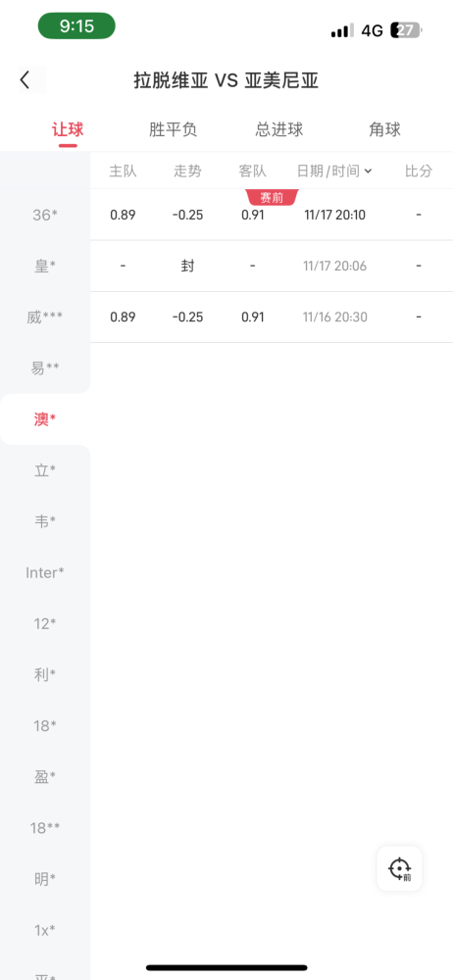Expand the 日期/时间 sort dropdown
Screen dimensions: 453x980
pyautogui.click(x=334, y=171)
